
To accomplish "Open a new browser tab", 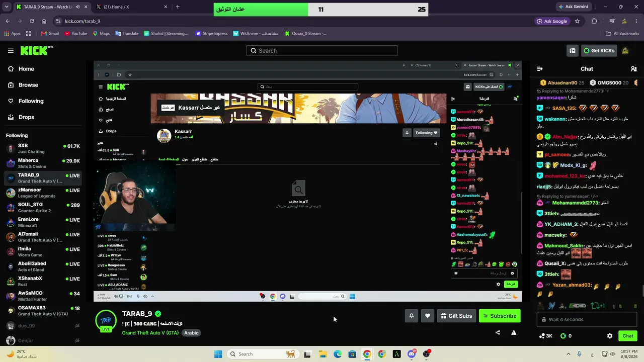I will pyautogui.click(x=178, y=7).
